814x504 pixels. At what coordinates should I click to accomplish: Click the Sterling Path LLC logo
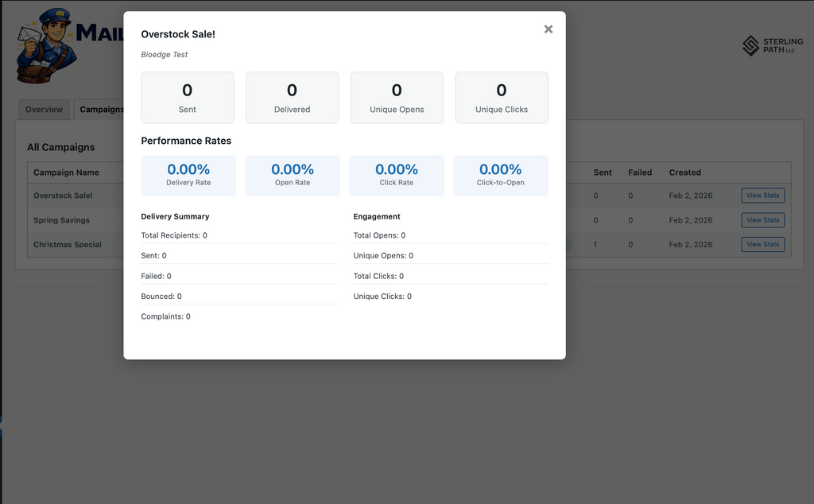coord(772,45)
